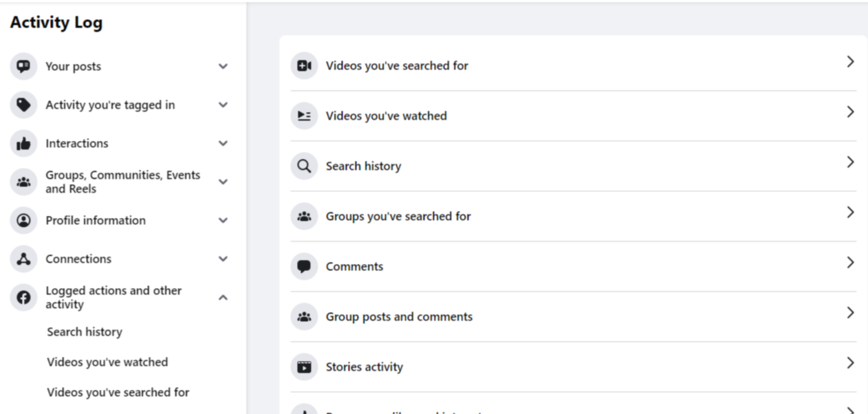Screen dimensions: 868x414
Task: Click the Profile information person icon
Action: 23,221
